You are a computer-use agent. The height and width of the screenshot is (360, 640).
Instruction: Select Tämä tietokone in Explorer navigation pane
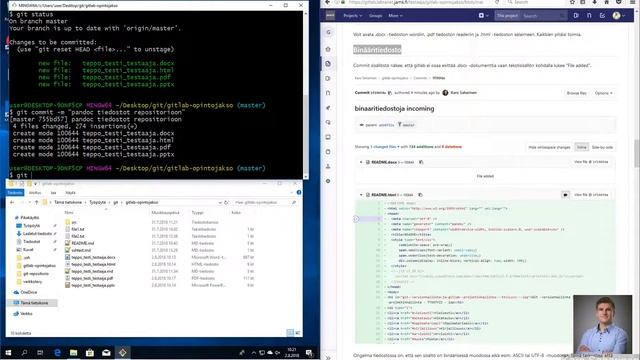pyautogui.click(x=33, y=303)
